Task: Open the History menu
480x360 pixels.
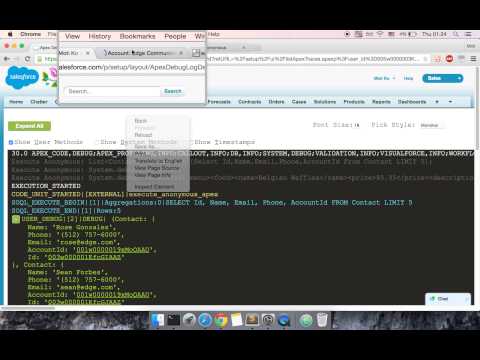Action: (x=100, y=36)
